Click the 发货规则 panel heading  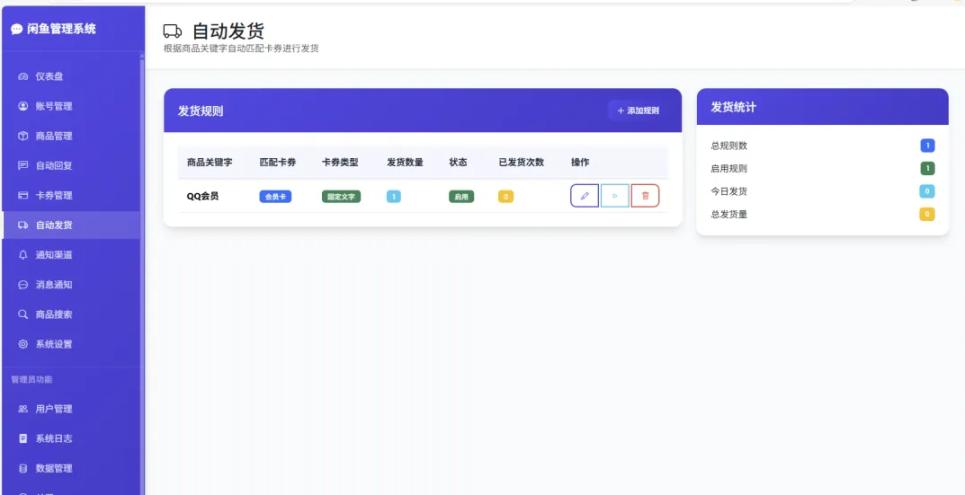[x=201, y=111]
